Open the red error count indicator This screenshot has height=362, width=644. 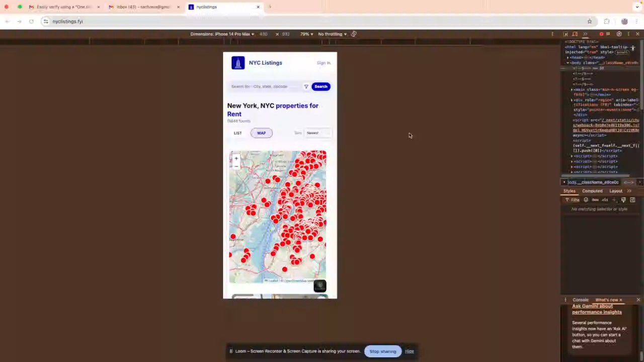tap(601, 34)
